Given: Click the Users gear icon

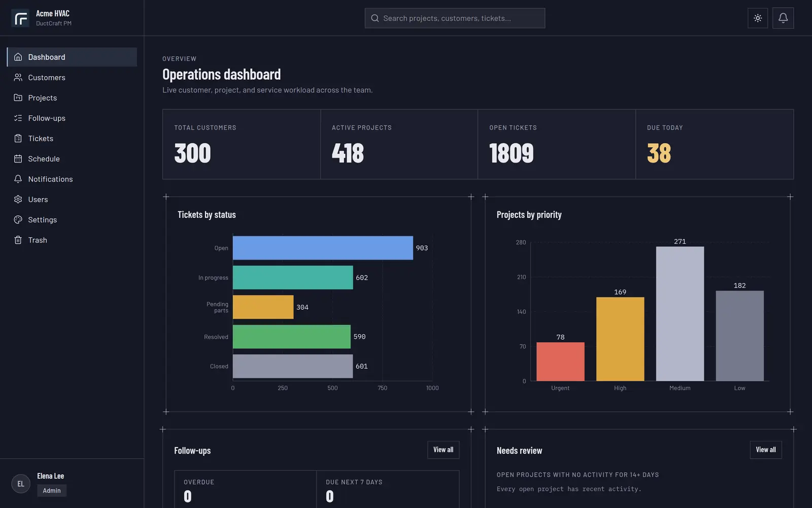Looking at the screenshot, I should (x=18, y=199).
